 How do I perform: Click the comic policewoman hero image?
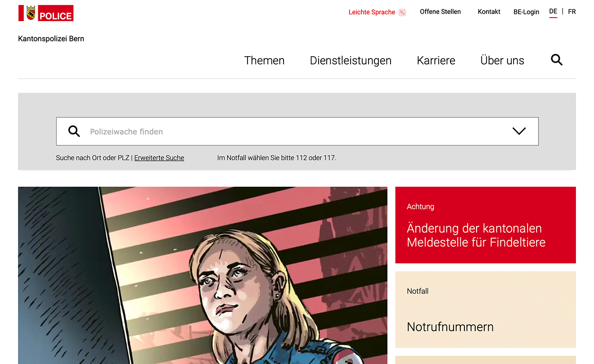(x=202, y=275)
